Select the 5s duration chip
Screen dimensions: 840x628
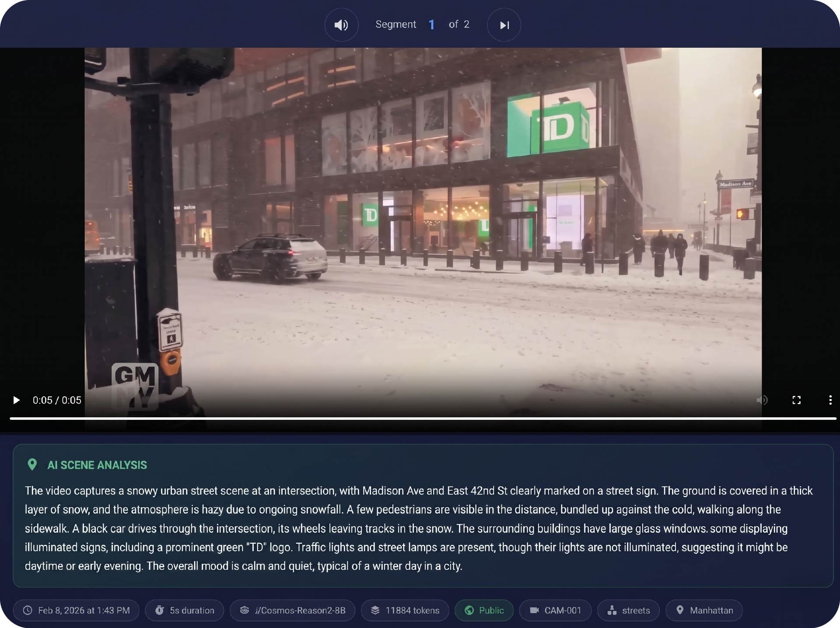coord(184,610)
